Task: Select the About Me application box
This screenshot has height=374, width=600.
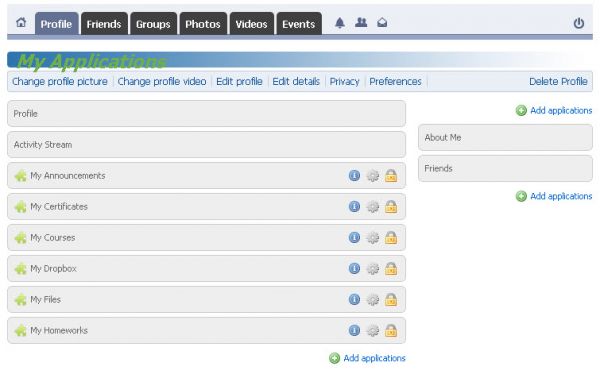Action: click(x=505, y=137)
